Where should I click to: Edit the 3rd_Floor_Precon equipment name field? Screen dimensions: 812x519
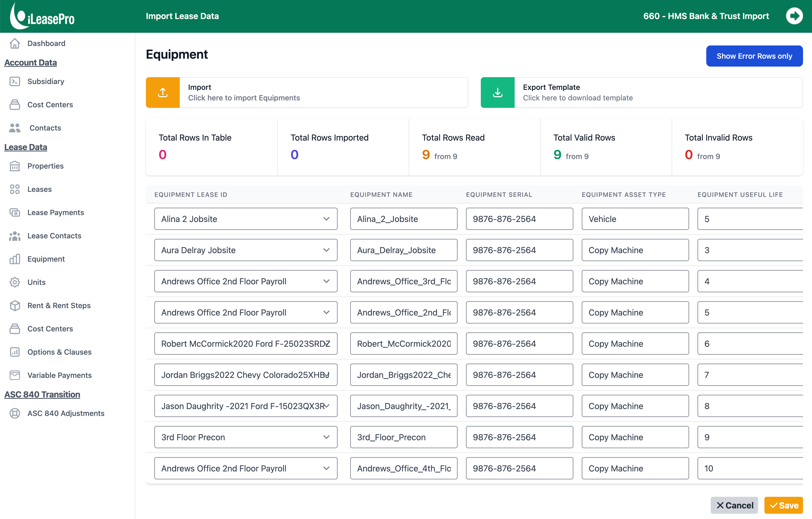[404, 437]
